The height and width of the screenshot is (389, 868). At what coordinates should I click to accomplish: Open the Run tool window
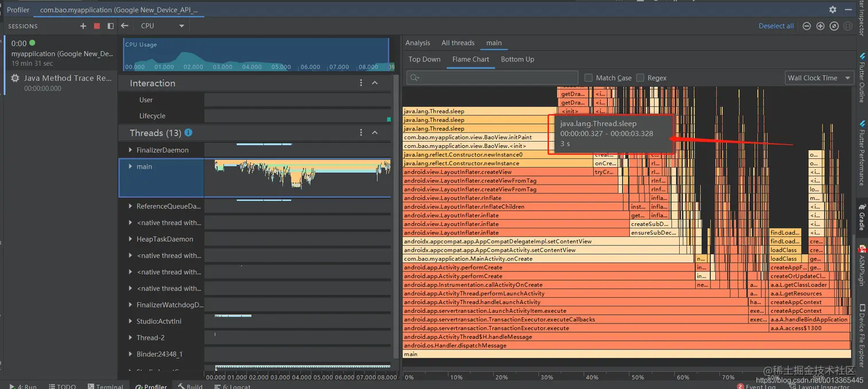[x=23, y=386]
